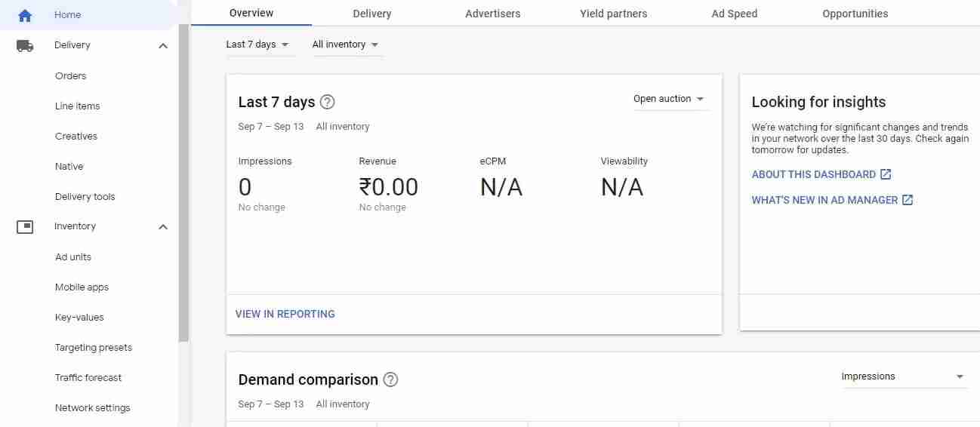The width and height of the screenshot is (980, 427).
Task: Click the Home house icon
Action: click(25, 15)
